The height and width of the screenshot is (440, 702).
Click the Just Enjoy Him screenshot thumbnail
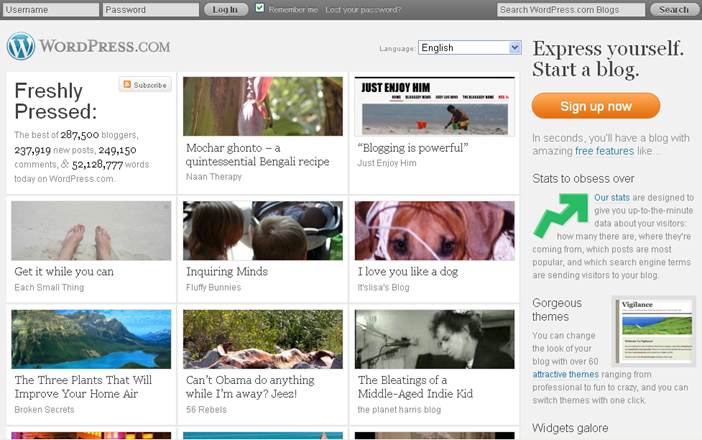click(435, 107)
